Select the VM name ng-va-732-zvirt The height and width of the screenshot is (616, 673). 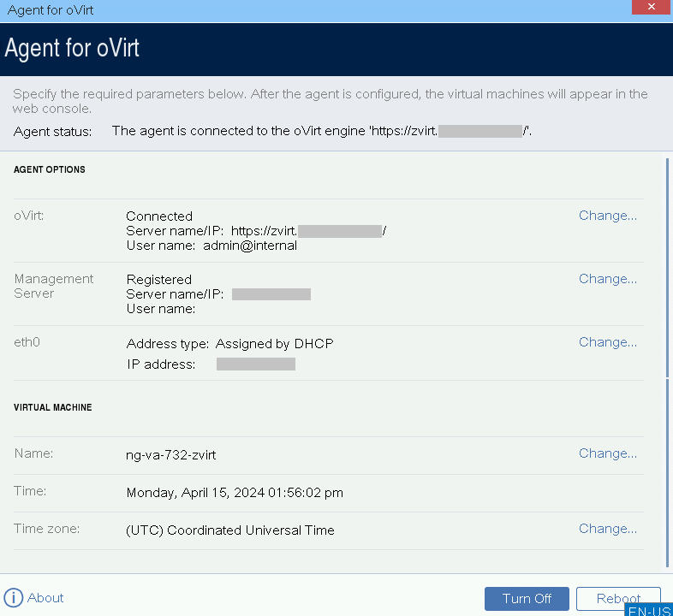coord(171,454)
